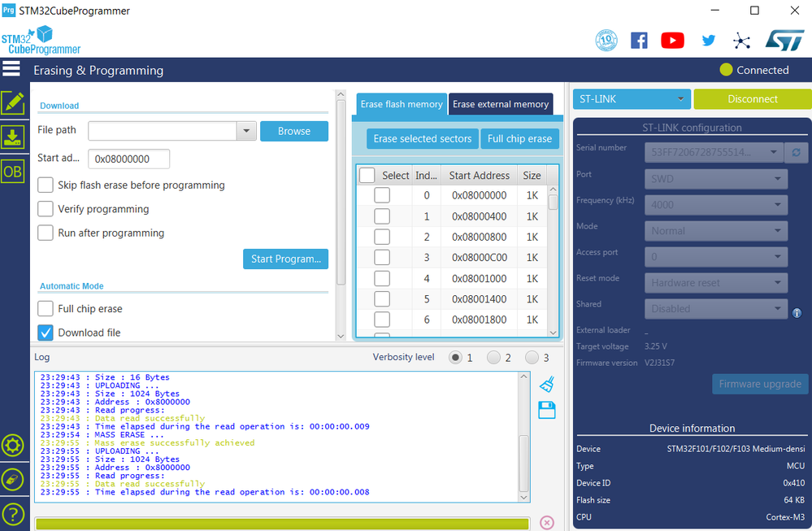Open the ST-LINK interface dropdown
812x531 pixels.
(632, 99)
